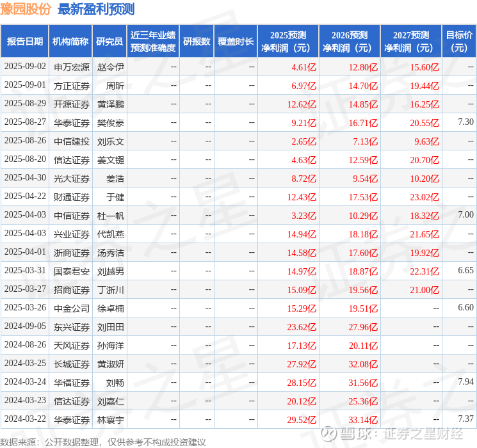Click analyst name 汤秀洁
The image size is (477, 448).
(x=110, y=253)
